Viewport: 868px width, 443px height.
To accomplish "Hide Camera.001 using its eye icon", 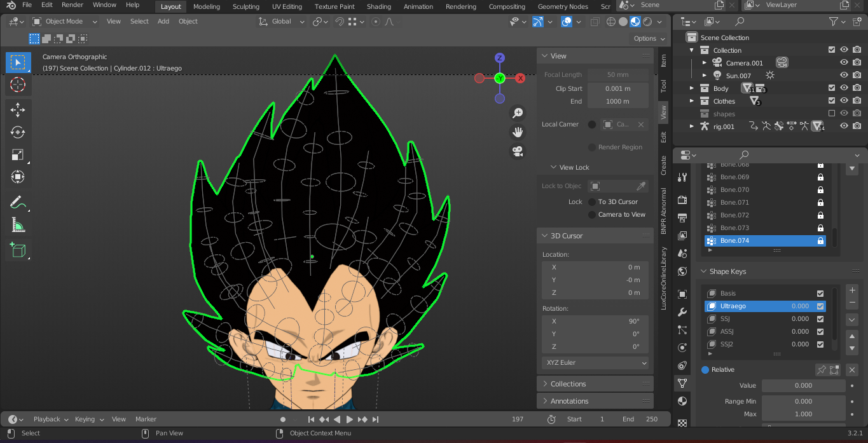I will pyautogui.click(x=844, y=63).
